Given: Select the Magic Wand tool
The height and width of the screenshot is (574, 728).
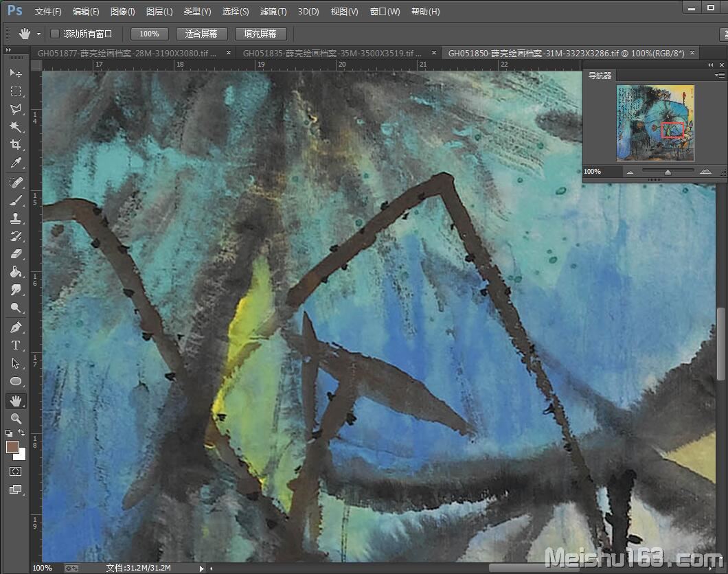Looking at the screenshot, I should click(16, 127).
